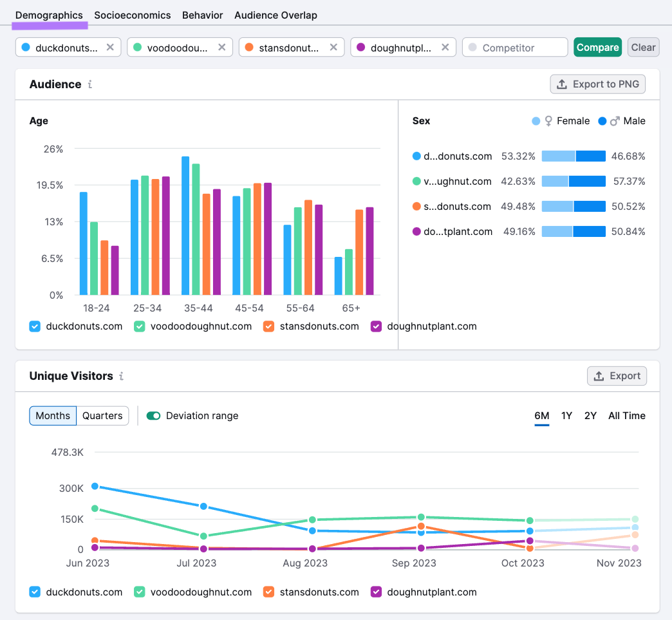Export the Audience chart to PNG
Screen dimensions: 672x620
click(x=597, y=84)
